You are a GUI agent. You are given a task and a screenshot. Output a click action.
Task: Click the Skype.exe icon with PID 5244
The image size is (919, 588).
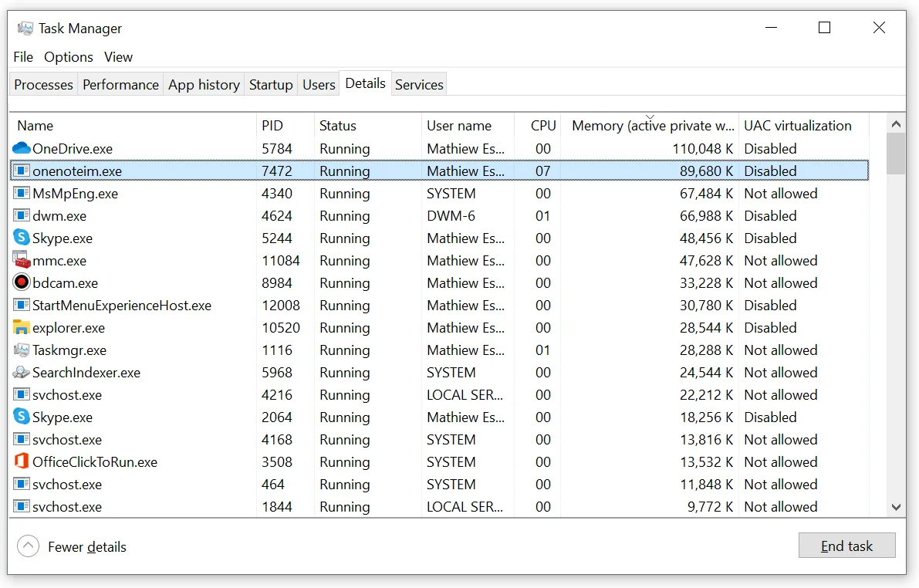click(22, 238)
